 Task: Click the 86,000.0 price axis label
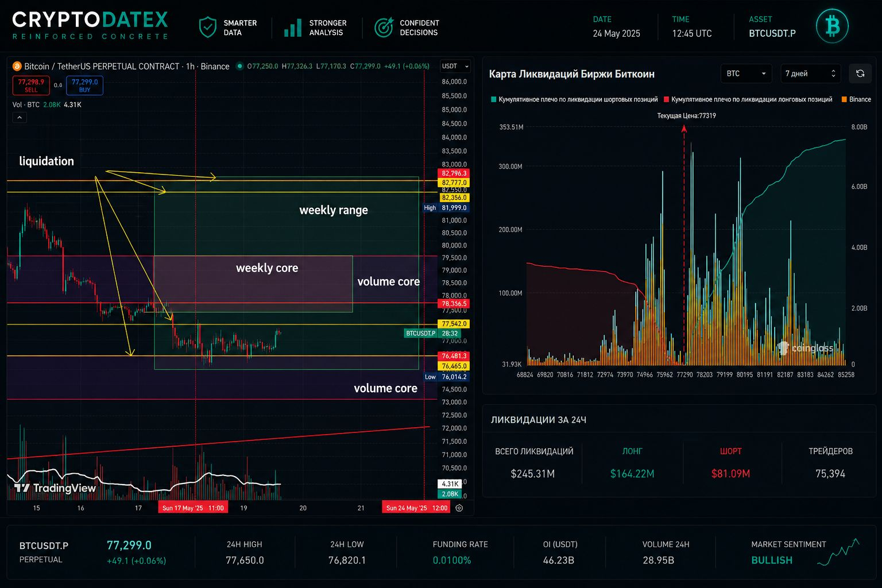click(454, 82)
